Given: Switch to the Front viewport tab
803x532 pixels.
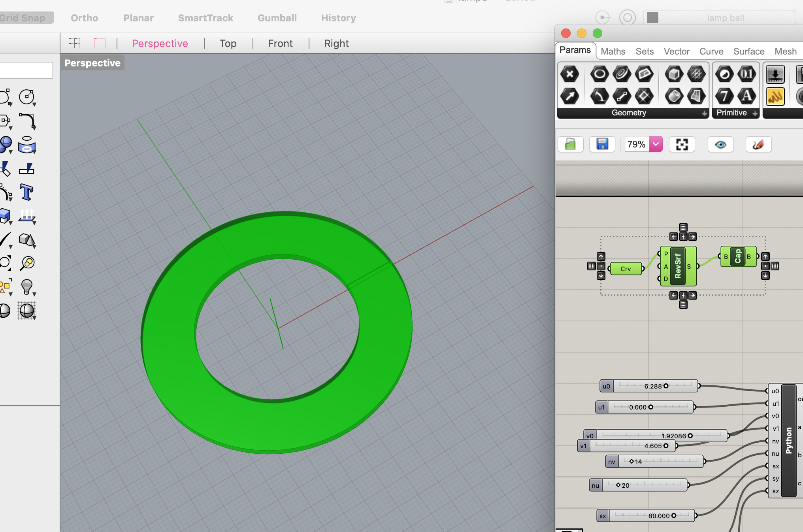Looking at the screenshot, I should point(280,43).
